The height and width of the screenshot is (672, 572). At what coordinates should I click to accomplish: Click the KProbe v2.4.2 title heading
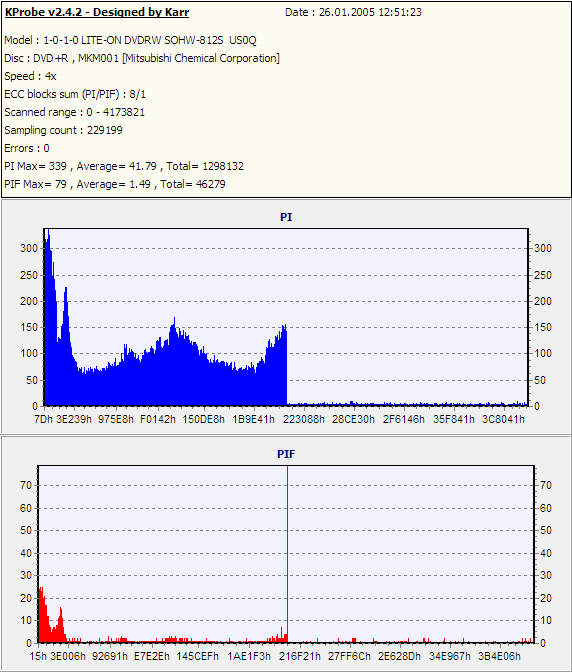click(97, 12)
